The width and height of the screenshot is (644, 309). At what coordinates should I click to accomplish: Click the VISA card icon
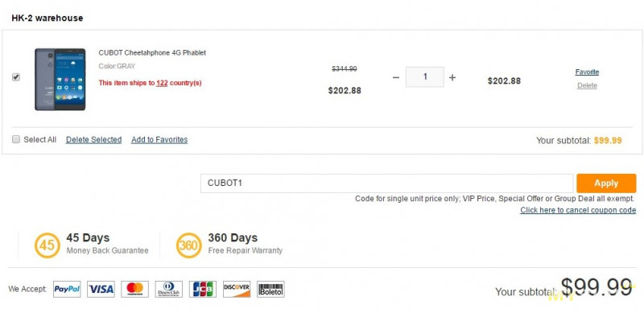(101, 290)
